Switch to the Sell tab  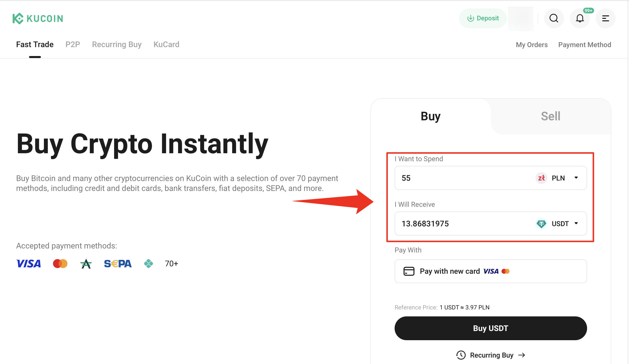pos(550,116)
